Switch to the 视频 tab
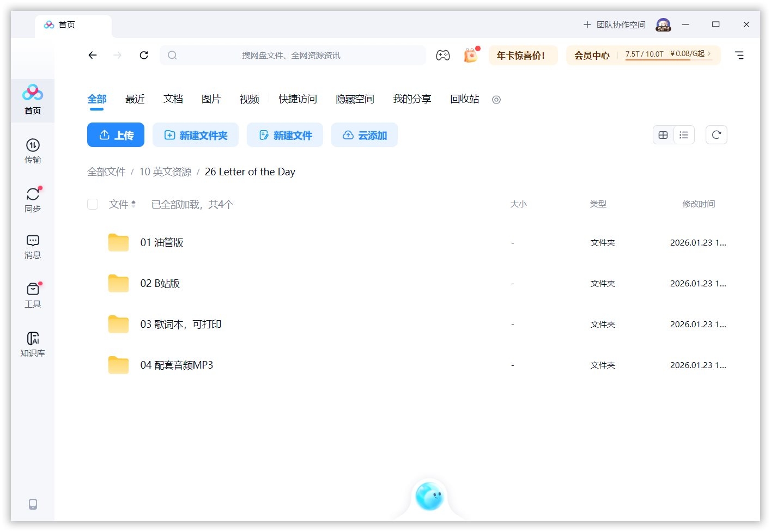Viewport: 771px width, 532px height. pyautogui.click(x=249, y=99)
